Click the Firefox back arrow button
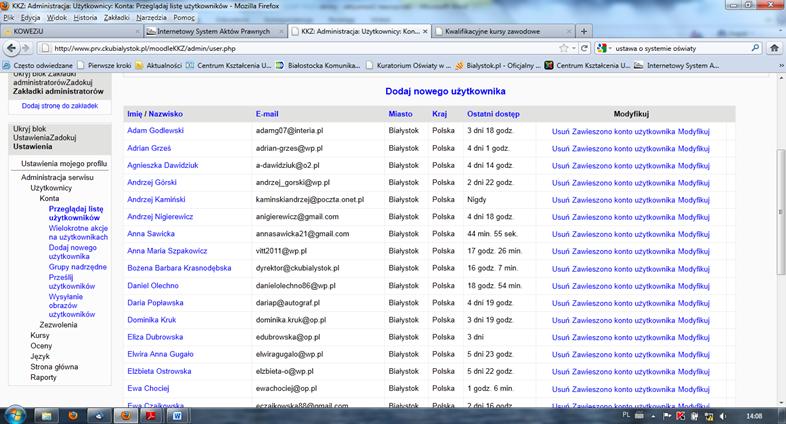 12,48
